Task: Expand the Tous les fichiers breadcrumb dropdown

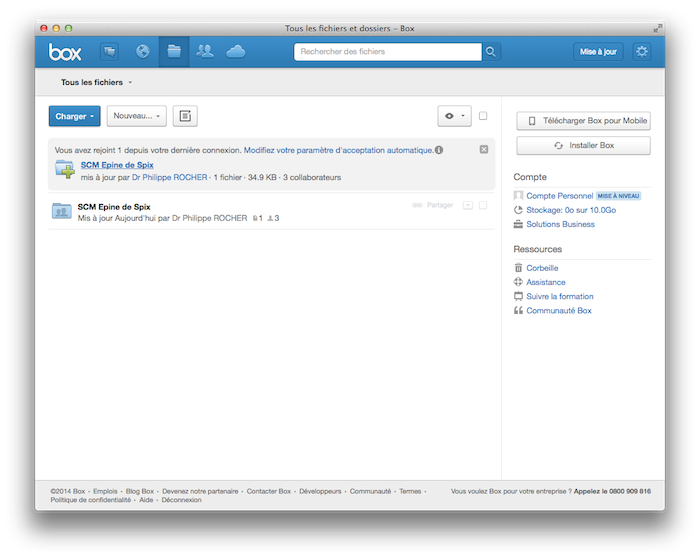Action: tap(96, 82)
